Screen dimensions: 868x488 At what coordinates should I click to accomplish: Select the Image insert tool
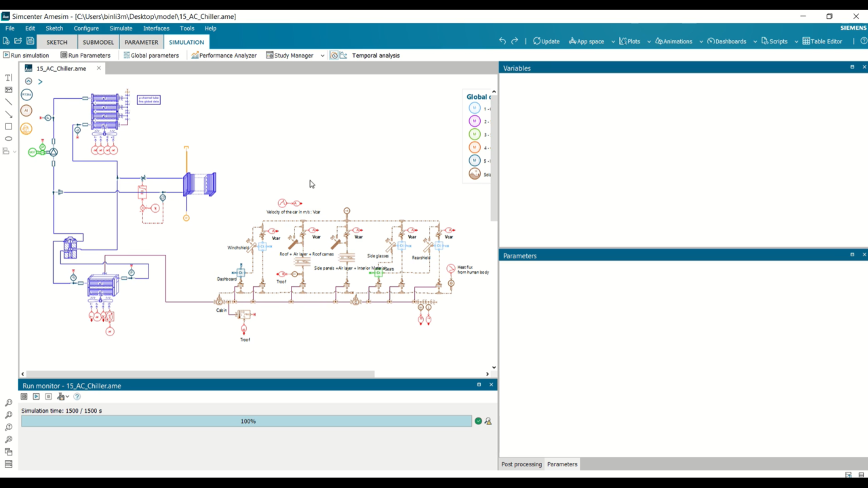(x=9, y=90)
